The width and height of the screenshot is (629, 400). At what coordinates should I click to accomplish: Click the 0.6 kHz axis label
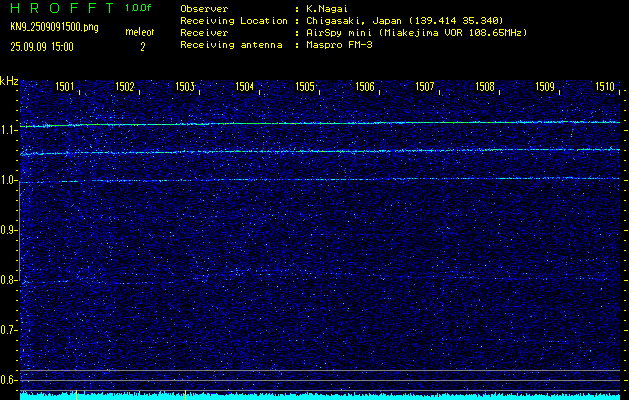click(8, 380)
